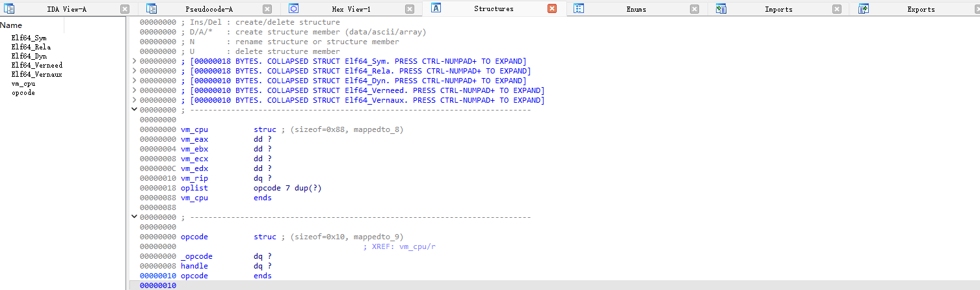
Task: Click the Pseudocode-A tab icon
Action: pos(152,9)
